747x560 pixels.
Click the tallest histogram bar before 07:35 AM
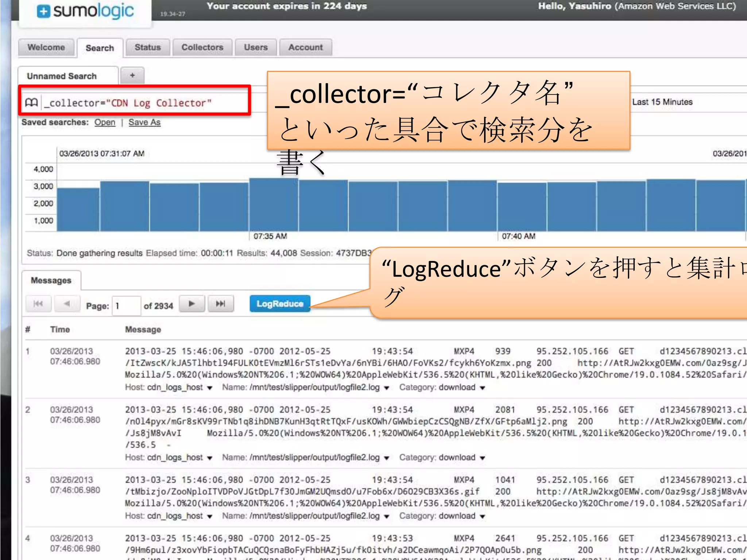[x=274, y=205]
